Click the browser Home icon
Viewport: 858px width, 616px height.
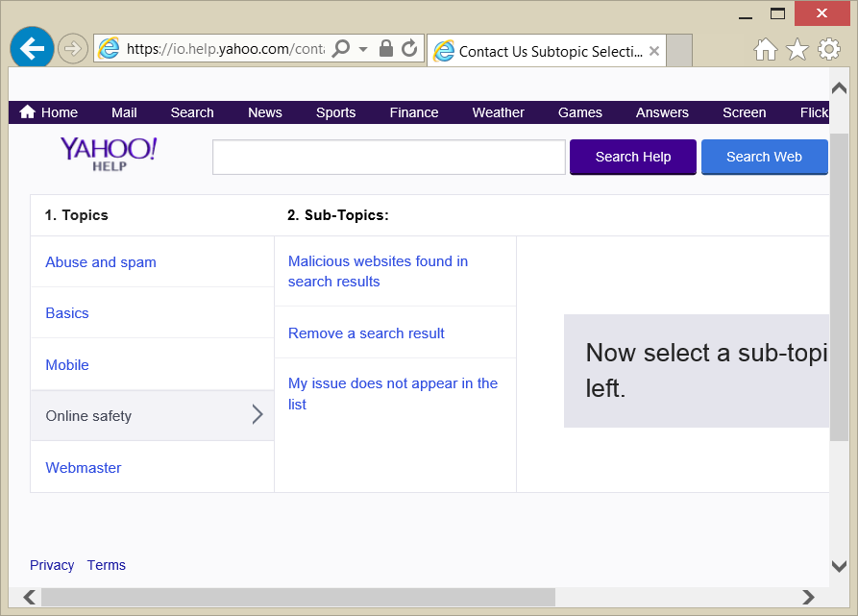click(765, 49)
